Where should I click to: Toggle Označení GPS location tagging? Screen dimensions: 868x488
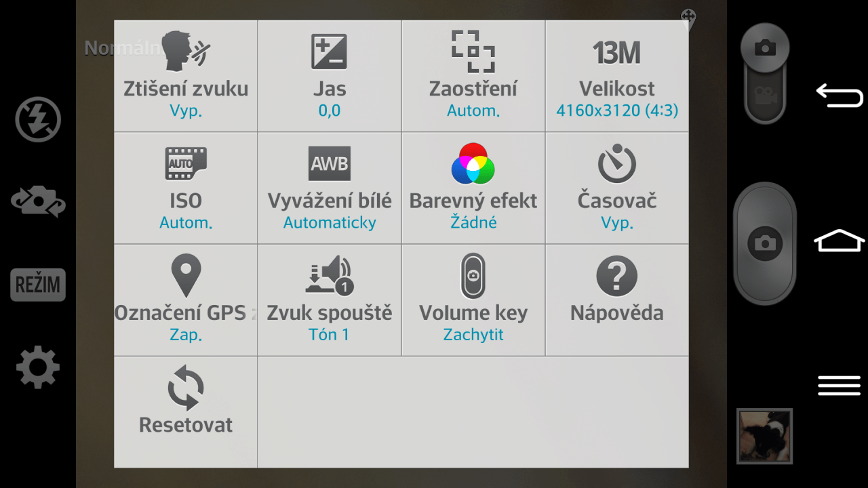coord(186,300)
